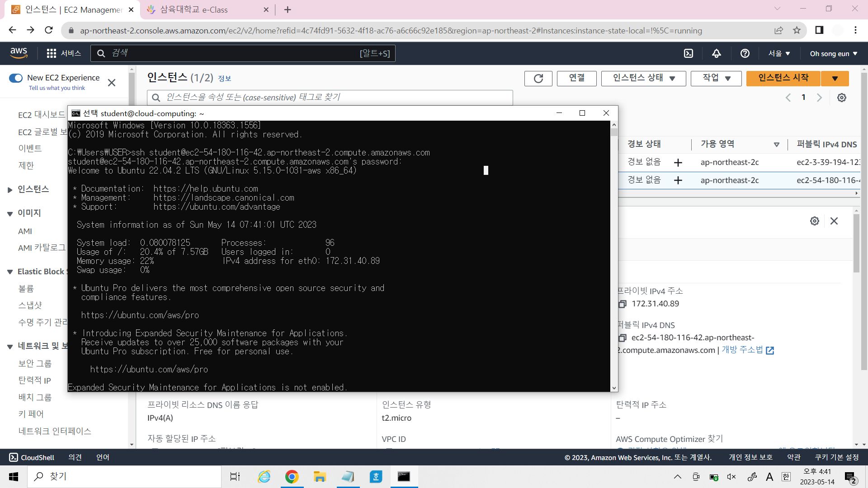Refresh the instances list

point(538,78)
